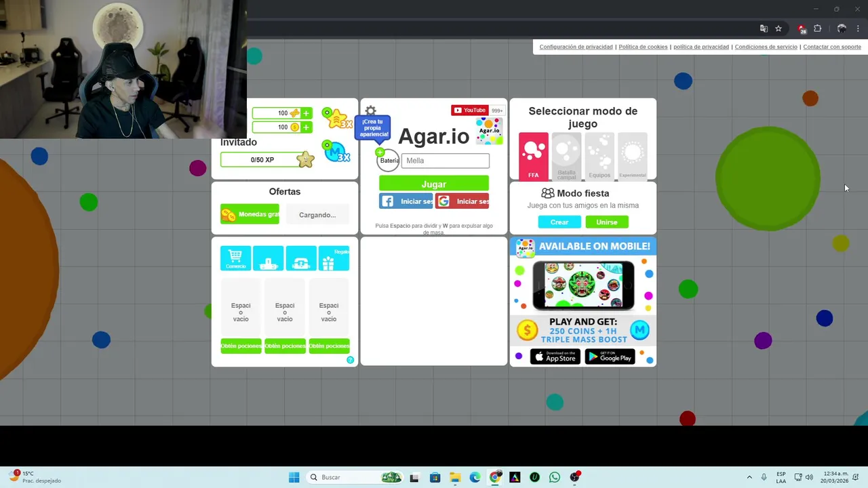Open the browser translate page icon
Image resolution: width=868 pixels, height=488 pixels.
coord(764,28)
